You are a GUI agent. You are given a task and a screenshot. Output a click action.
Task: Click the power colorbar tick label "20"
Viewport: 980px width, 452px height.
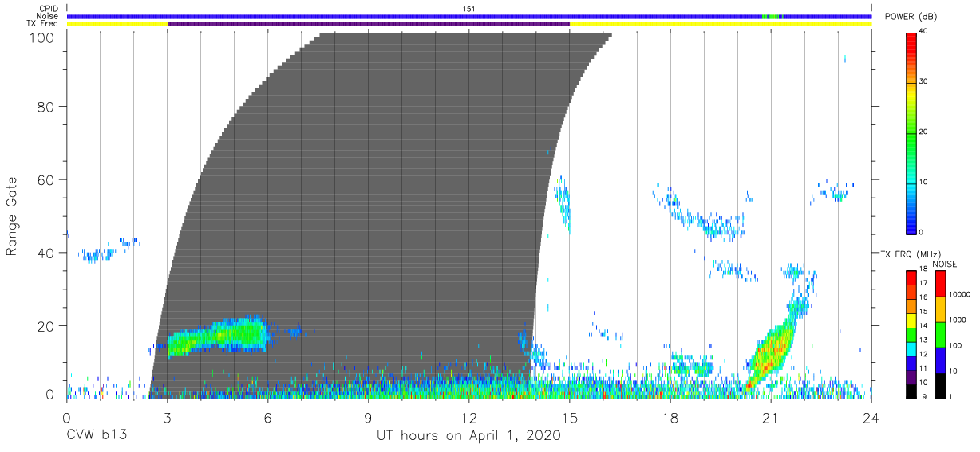pyautogui.click(x=924, y=132)
